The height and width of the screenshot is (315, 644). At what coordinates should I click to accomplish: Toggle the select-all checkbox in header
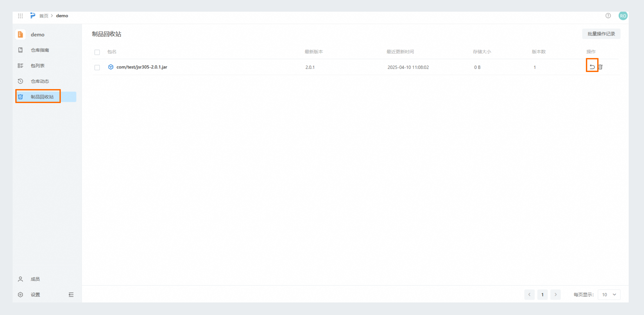click(x=97, y=52)
